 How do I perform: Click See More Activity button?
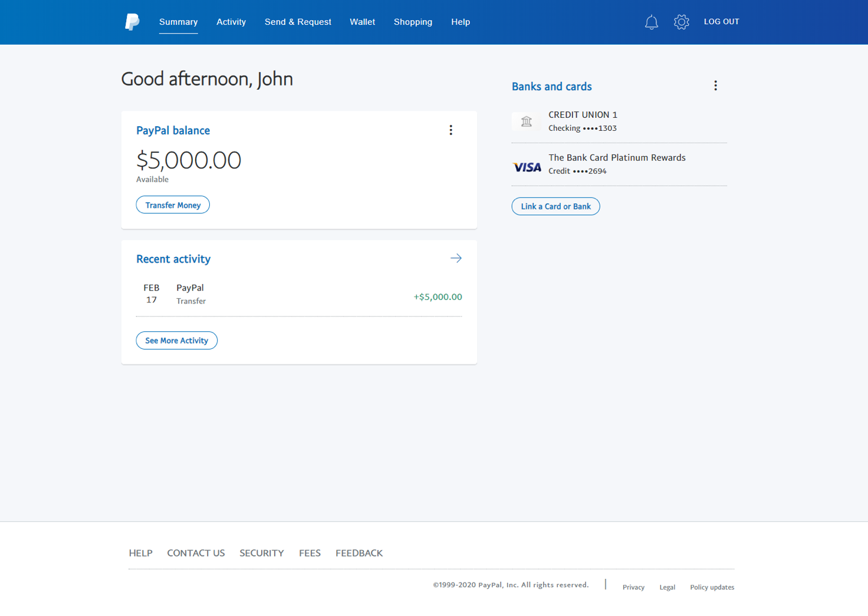176,341
